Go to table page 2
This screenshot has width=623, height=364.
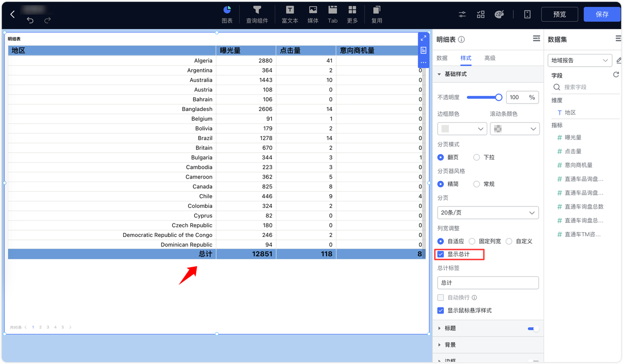click(40, 328)
